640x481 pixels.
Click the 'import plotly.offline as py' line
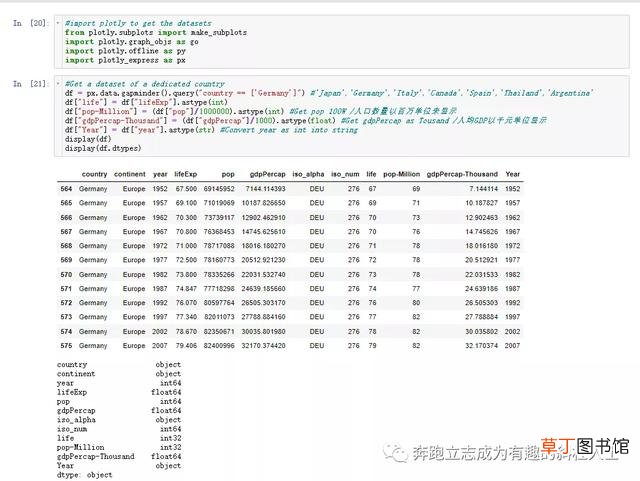click(x=125, y=51)
